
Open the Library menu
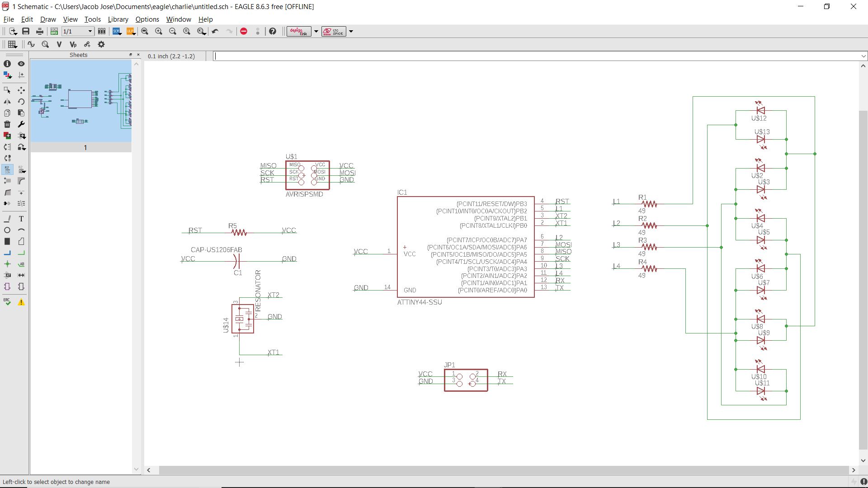coord(118,19)
